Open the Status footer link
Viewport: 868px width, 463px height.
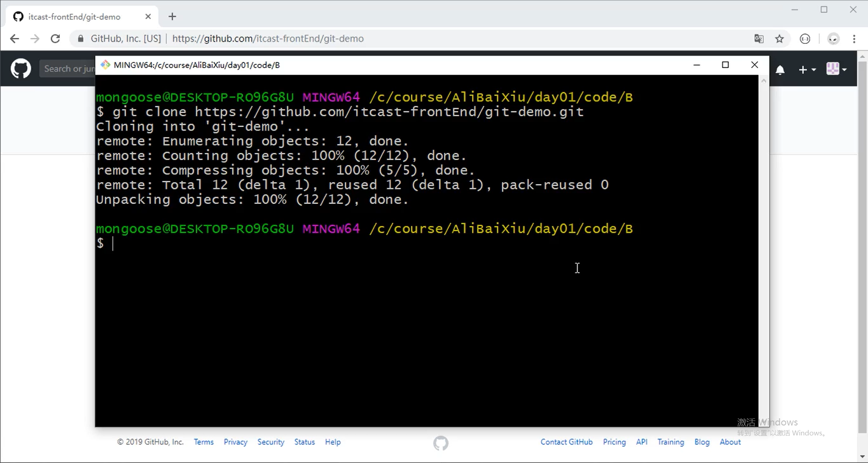304,442
